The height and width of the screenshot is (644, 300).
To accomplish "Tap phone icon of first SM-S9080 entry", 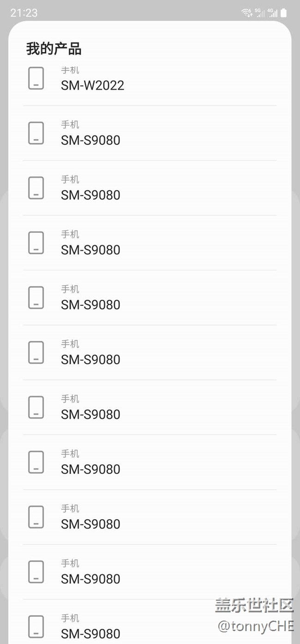I will [36, 133].
